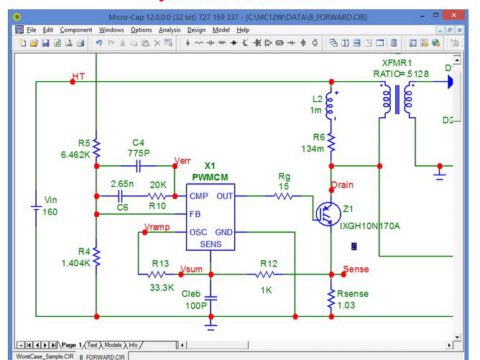This screenshot has width=480, height=360.
Task: Switch to the WorstCase_Sample.CIR file tab
Action: click(x=45, y=356)
